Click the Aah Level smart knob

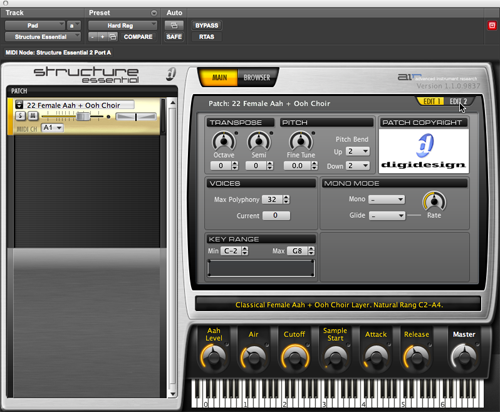(213, 357)
